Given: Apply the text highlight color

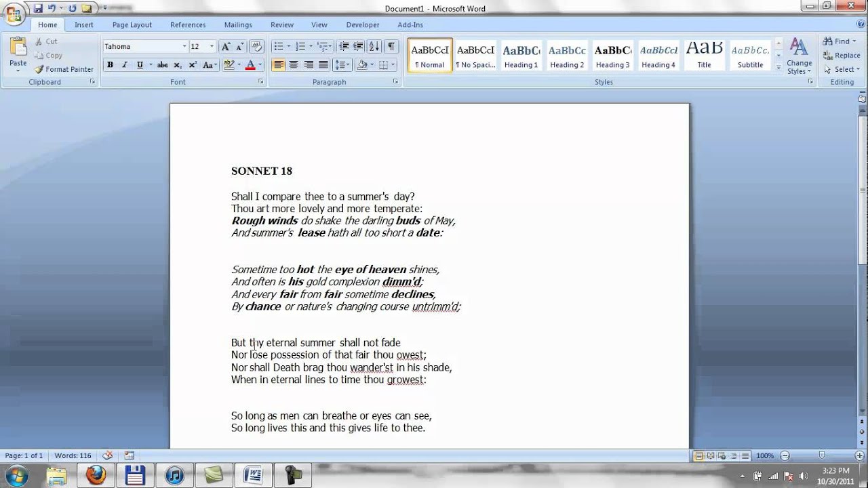Looking at the screenshot, I should 229,65.
